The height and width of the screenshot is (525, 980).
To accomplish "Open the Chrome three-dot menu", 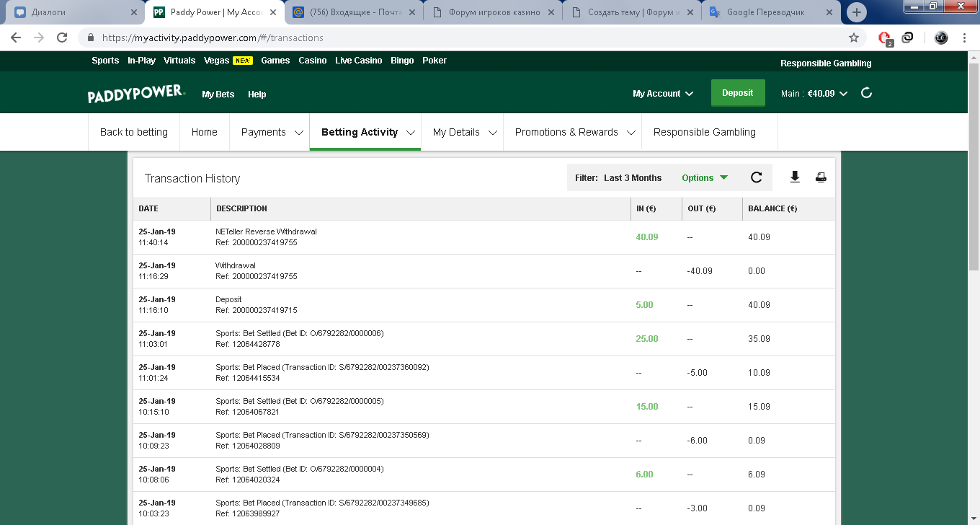I will [964, 37].
